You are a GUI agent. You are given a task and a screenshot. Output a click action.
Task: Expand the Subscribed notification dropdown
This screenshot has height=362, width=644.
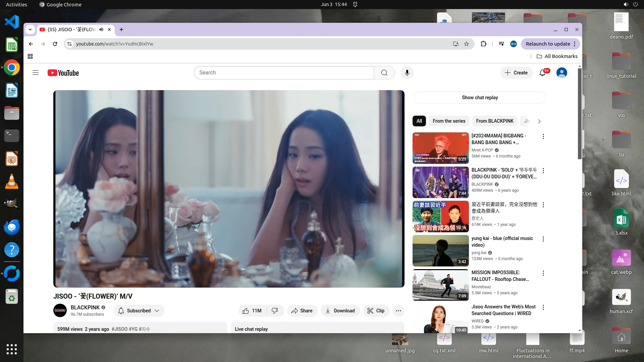139,311
